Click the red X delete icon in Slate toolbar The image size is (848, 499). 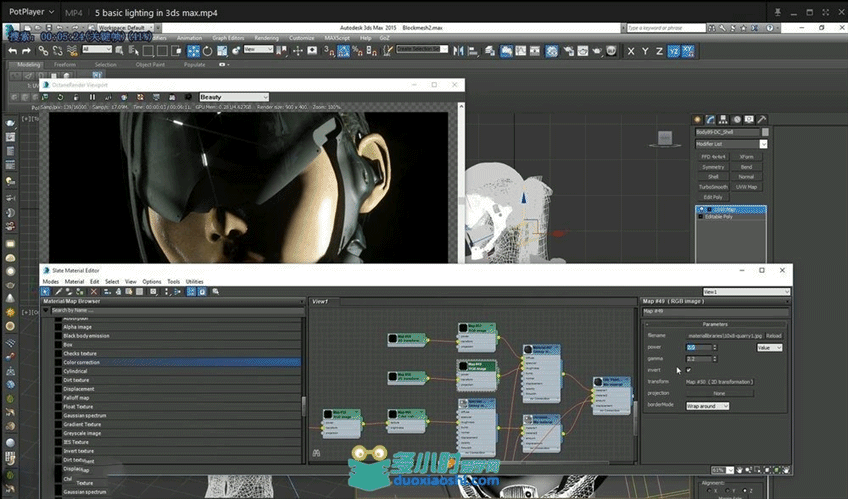coord(94,291)
